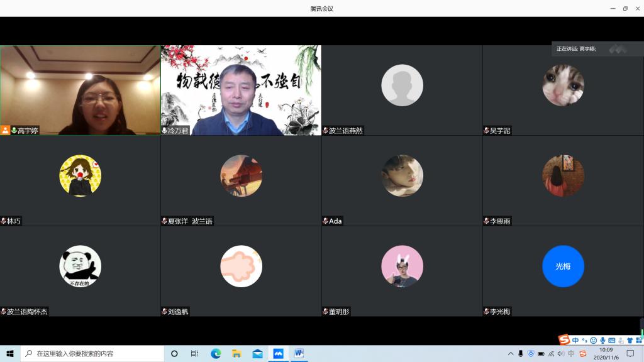
Task: Click the blue 光梅 avatar circle
Action: pyautogui.click(x=563, y=266)
